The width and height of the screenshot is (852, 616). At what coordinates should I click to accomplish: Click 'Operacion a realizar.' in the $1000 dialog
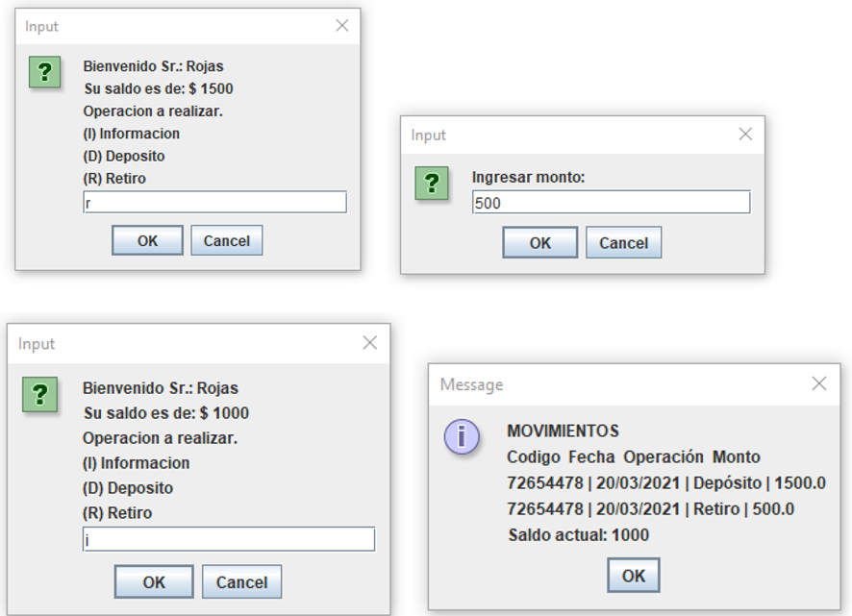pos(161,438)
